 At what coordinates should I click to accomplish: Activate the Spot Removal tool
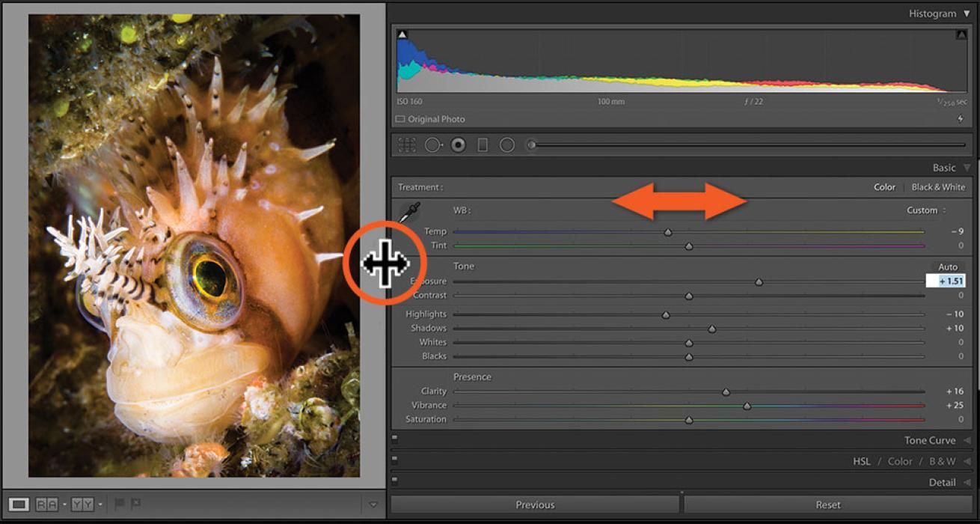(x=432, y=145)
